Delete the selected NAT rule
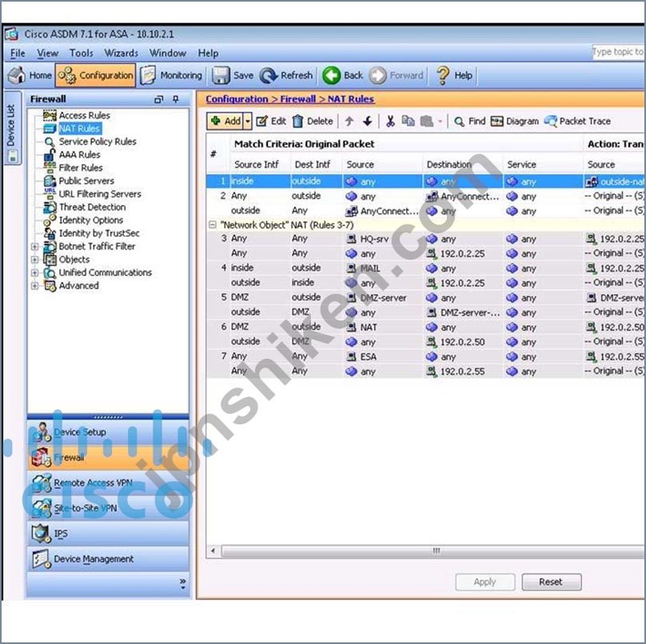The width and height of the screenshot is (646, 644). pos(313,121)
